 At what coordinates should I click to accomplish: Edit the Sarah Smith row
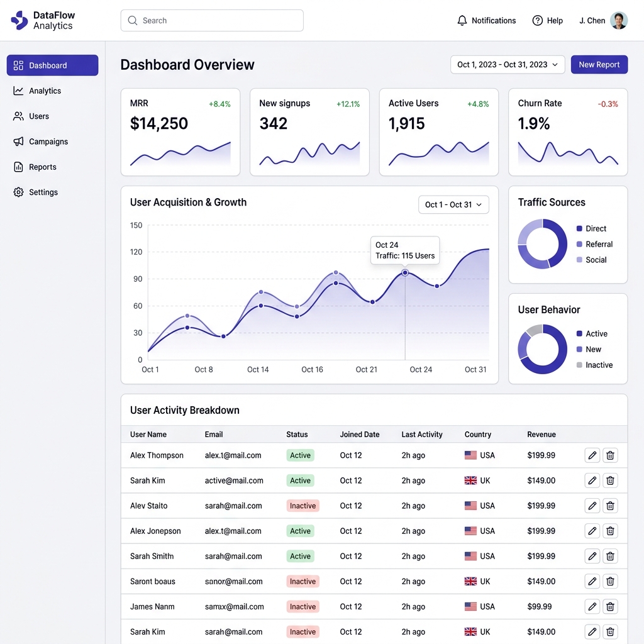click(x=592, y=556)
